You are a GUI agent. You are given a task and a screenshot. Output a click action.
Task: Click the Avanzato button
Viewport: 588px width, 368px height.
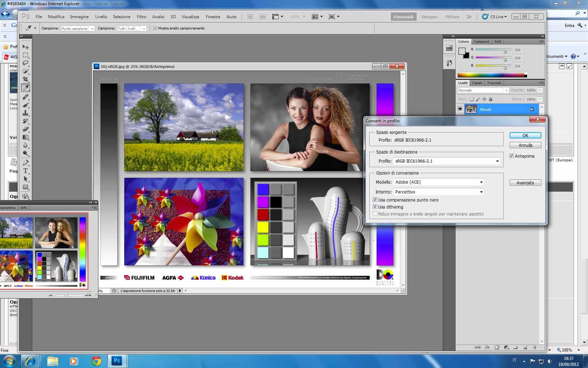525,183
